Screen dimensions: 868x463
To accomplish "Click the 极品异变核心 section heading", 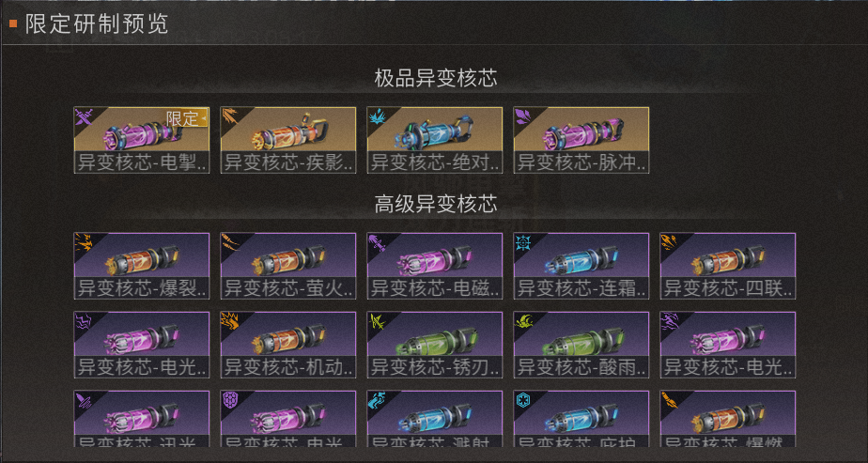I will tap(436, 79).
